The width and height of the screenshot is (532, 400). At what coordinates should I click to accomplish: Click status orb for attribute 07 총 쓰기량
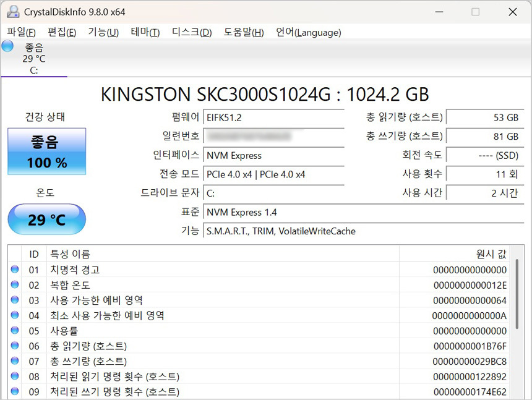pos(15,361)
